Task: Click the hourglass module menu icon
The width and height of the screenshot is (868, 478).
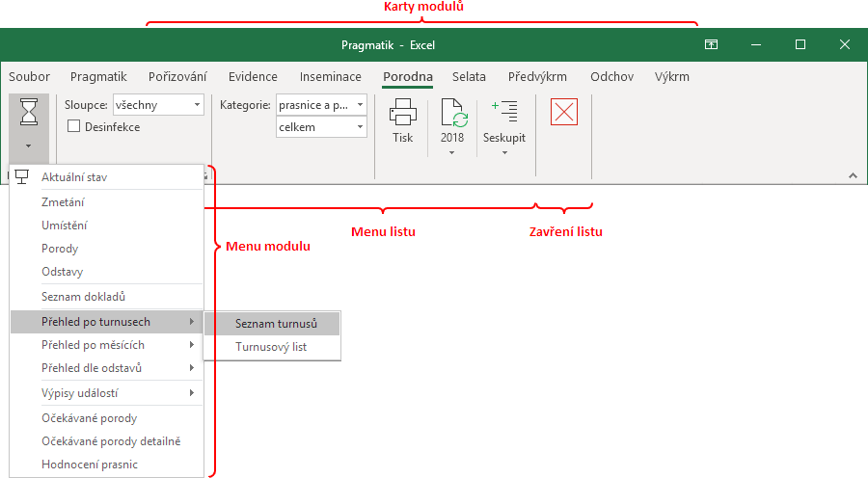Action: tap(29, 112)
